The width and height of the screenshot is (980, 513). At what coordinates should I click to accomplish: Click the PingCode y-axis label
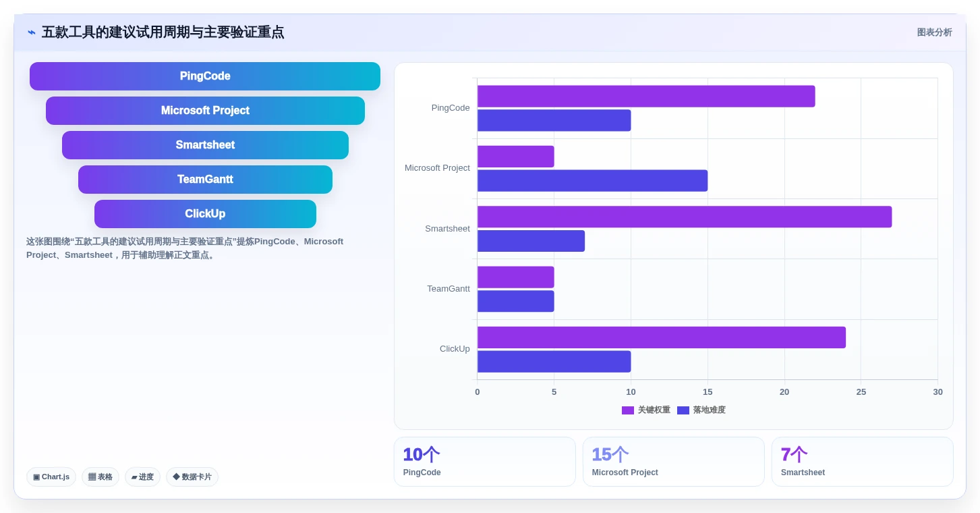coord(451,108)
